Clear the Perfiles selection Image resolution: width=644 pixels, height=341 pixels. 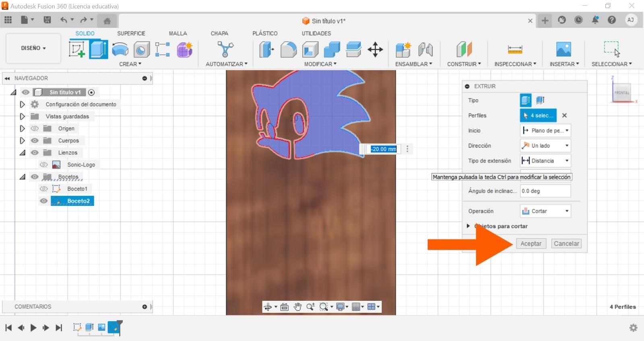pyautogui.click(x=564, y=115)
